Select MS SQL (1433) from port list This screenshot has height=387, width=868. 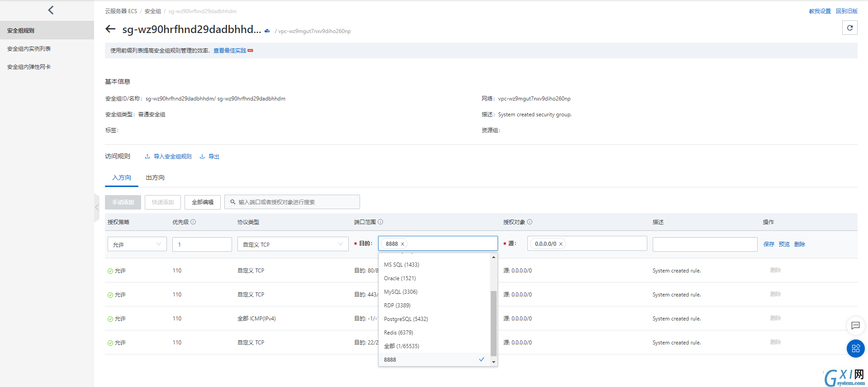point(434,265)
